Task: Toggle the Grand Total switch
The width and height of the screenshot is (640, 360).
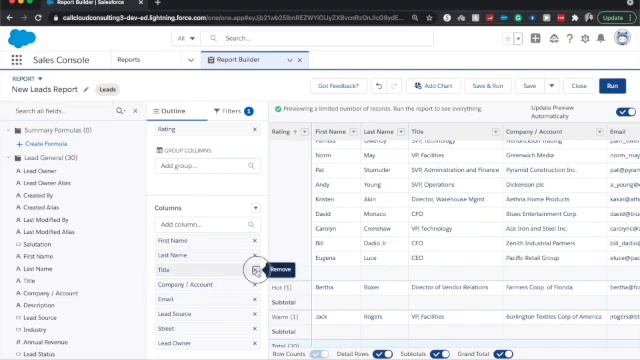Action: coord(503,354)
